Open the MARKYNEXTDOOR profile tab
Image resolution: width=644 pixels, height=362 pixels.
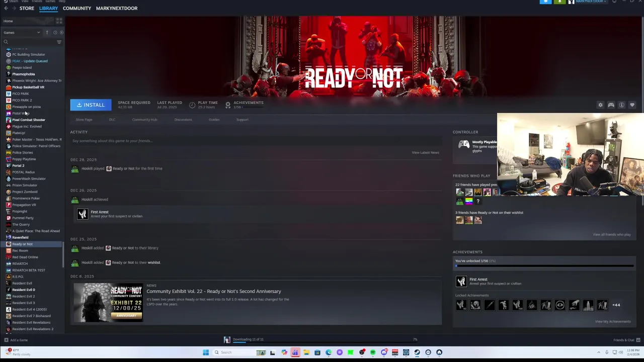(x=117, y=9)
